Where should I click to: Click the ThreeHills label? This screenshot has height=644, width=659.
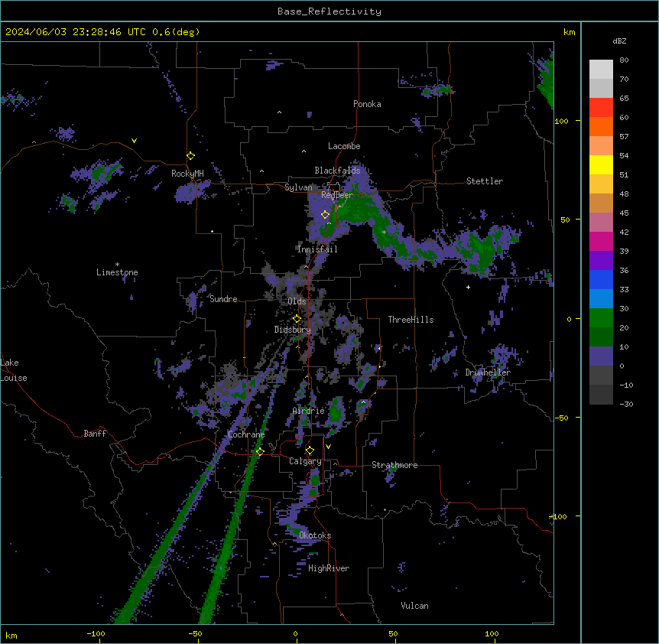click(x=411, y=320)
